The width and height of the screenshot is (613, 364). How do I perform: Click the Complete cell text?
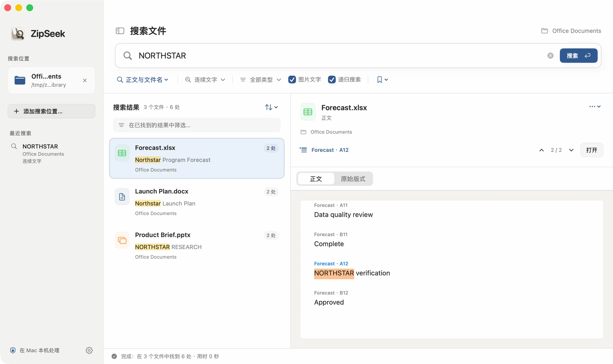click(329, 244)
